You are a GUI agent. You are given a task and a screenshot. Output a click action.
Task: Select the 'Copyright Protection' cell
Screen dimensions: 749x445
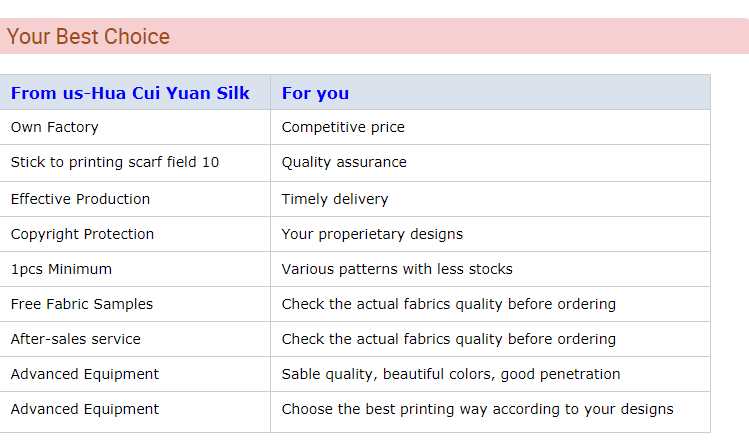82,234
